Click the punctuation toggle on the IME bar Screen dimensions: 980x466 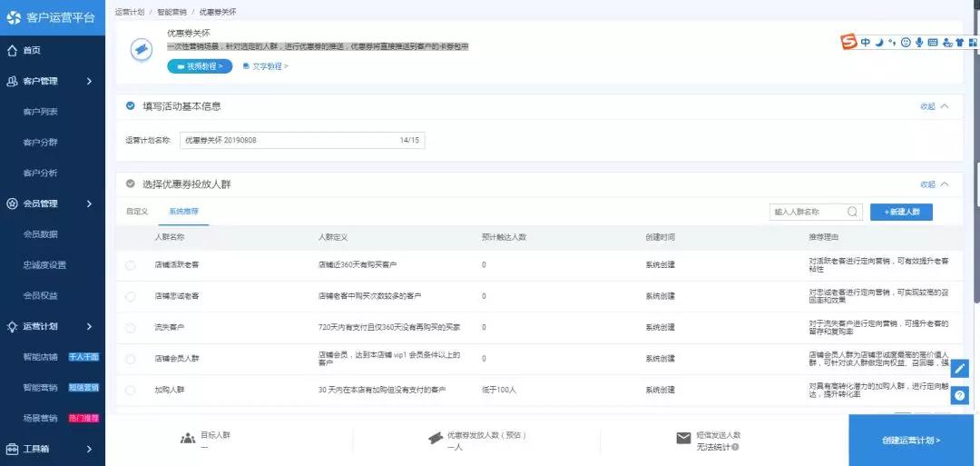(893, 43)
